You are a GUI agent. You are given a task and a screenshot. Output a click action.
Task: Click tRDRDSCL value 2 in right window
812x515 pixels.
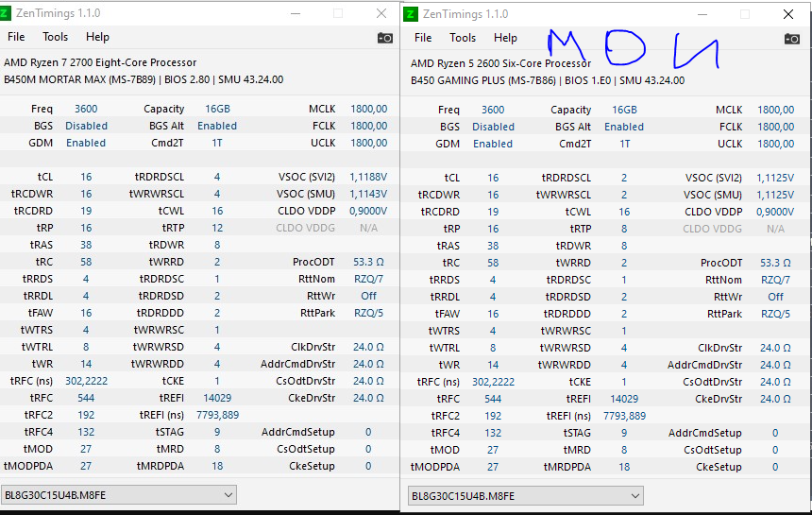click(x=624, y=179)
